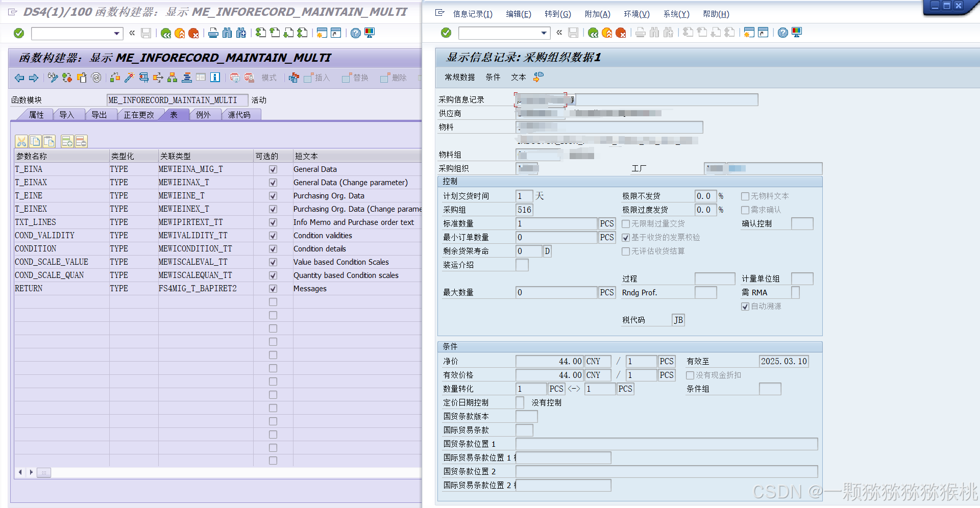Click services icon next to 文本 button
The image size is (980, 508).
(538, 77)
